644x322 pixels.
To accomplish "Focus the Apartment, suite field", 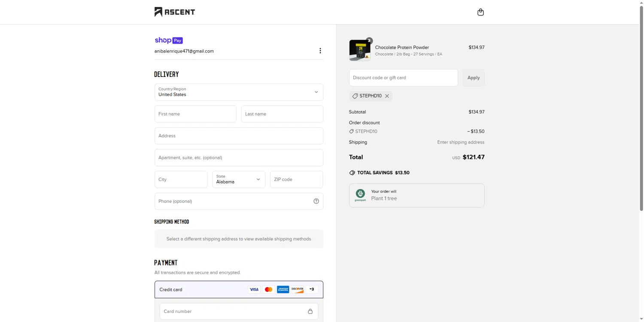I will point(239,157).
